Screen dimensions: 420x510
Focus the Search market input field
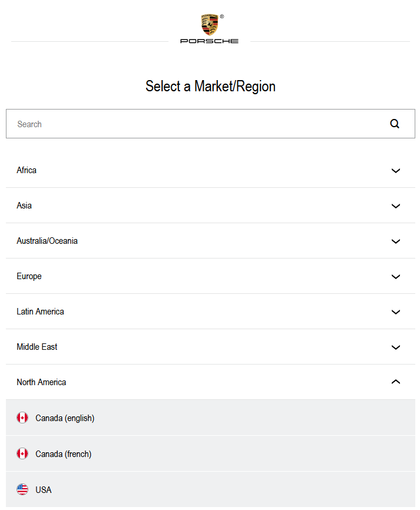194,124
